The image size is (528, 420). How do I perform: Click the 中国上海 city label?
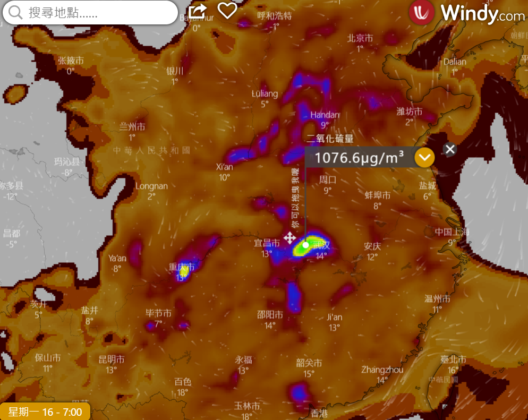pyautogui.click(x=452, y=232)
